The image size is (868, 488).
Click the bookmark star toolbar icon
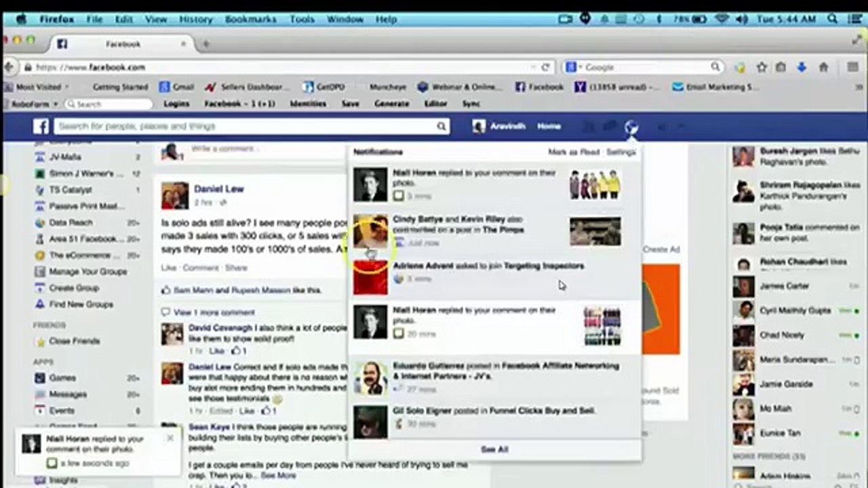(762, 67)
